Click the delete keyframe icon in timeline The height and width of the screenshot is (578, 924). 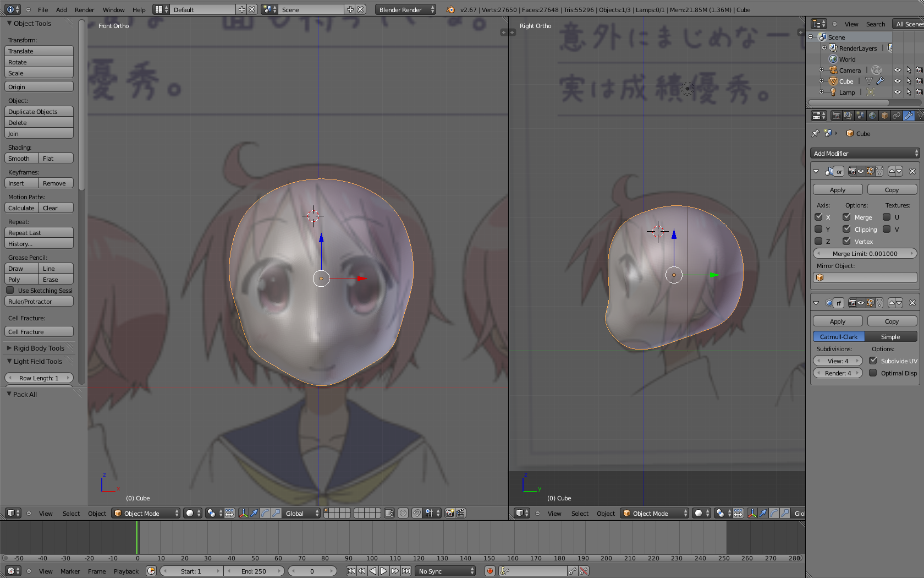tap(584, 571)
